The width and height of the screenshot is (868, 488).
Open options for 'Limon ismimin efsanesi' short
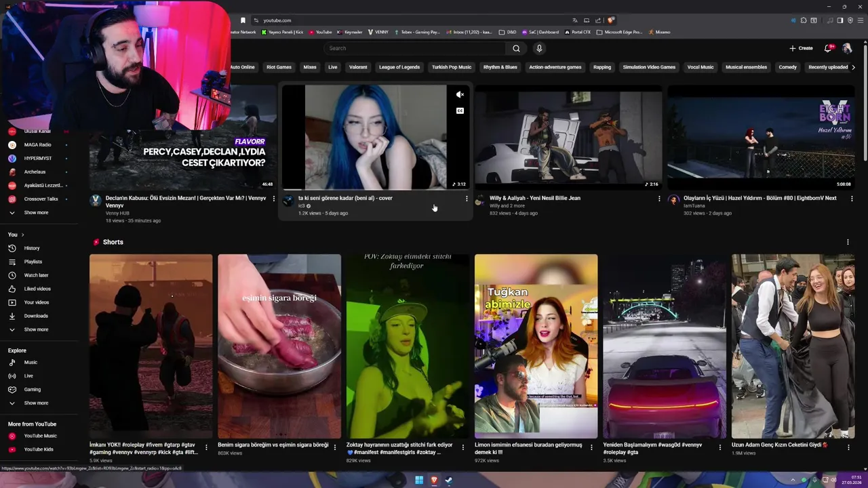591,447
